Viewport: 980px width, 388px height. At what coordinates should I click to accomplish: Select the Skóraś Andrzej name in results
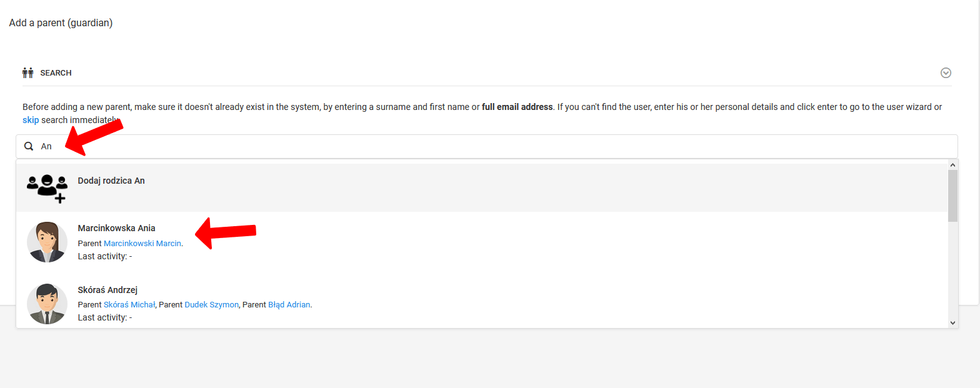coord(107,290)
